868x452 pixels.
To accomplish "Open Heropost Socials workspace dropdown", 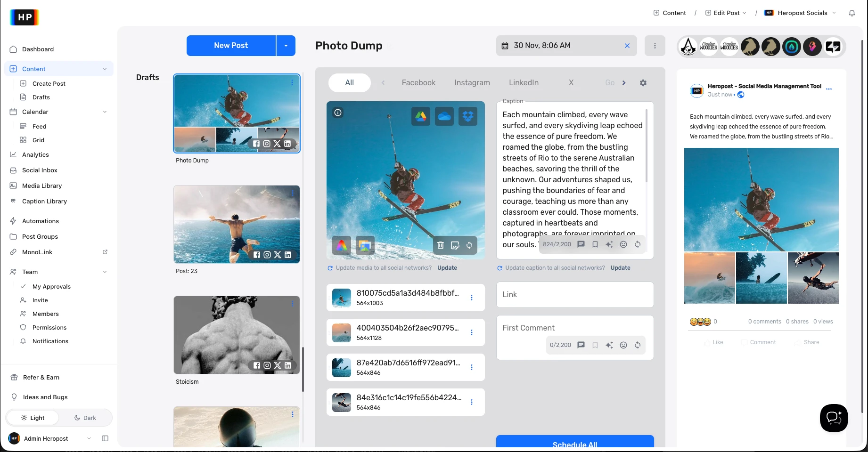I will tap(801, 13).
